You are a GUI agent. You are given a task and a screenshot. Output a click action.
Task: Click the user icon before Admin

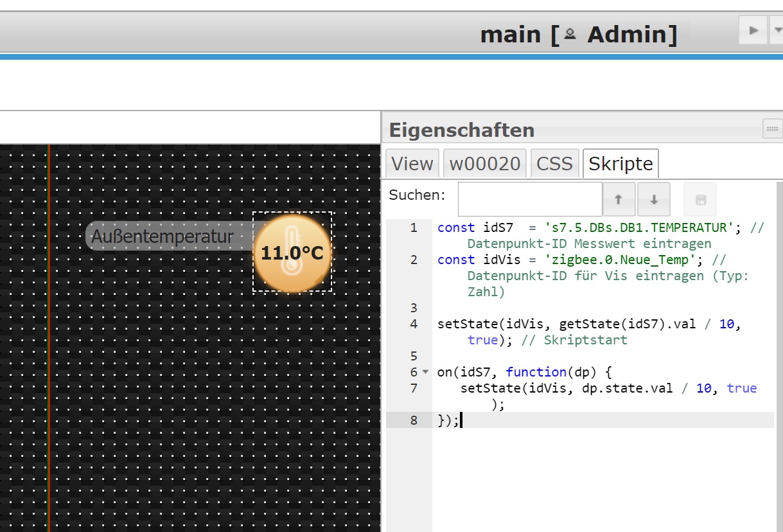pos(570,35)
